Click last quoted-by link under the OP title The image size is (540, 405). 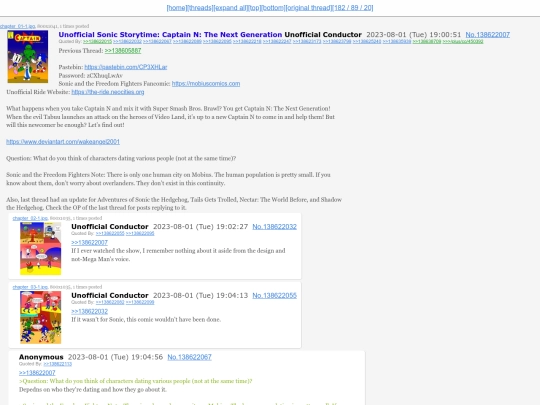463,42
